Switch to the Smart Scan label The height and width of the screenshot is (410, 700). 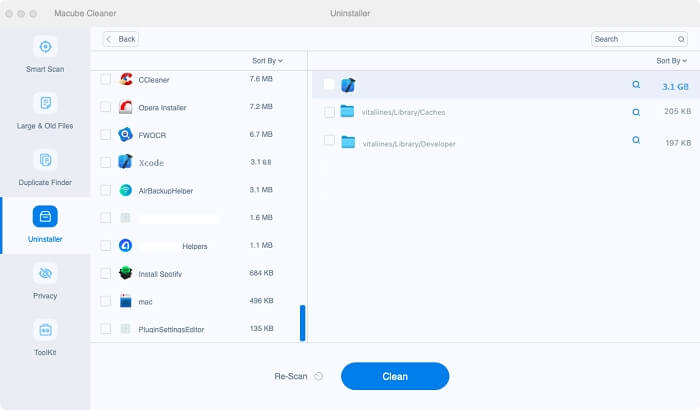[45, 69]
